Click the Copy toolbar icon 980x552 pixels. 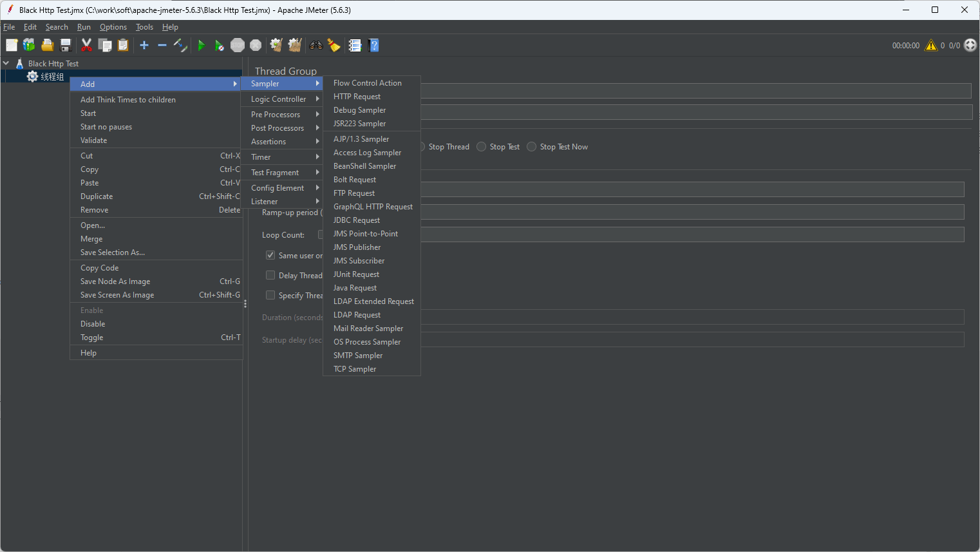pyautogui.click(x=105, y=45)
